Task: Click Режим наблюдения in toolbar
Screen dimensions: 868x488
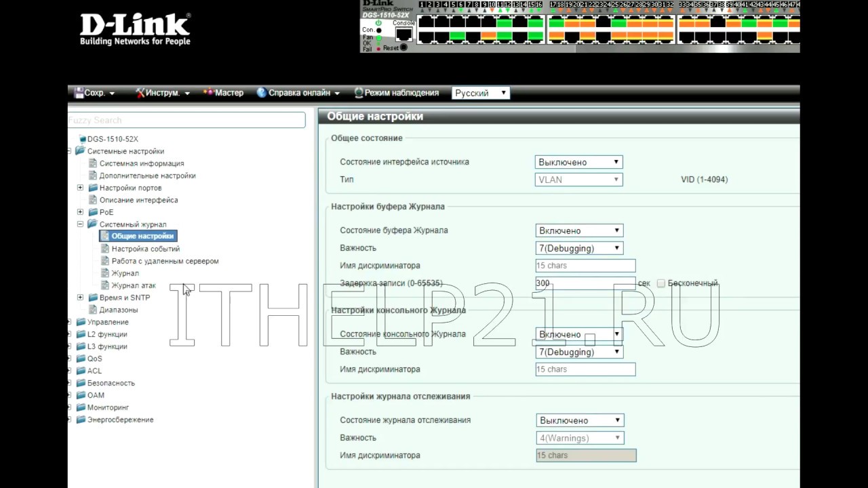Action: point(397,93)
